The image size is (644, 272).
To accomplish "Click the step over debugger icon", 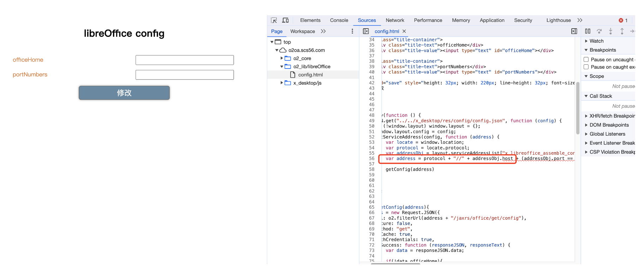I will coord(599,31).
